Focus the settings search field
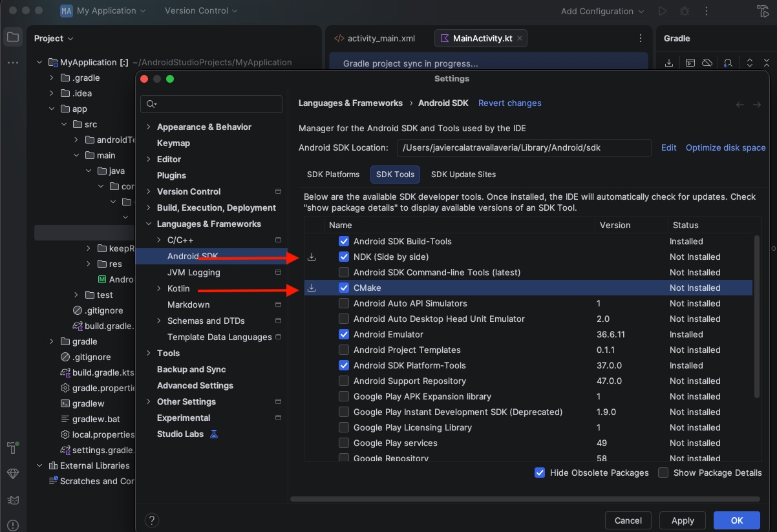 [211, 104]
